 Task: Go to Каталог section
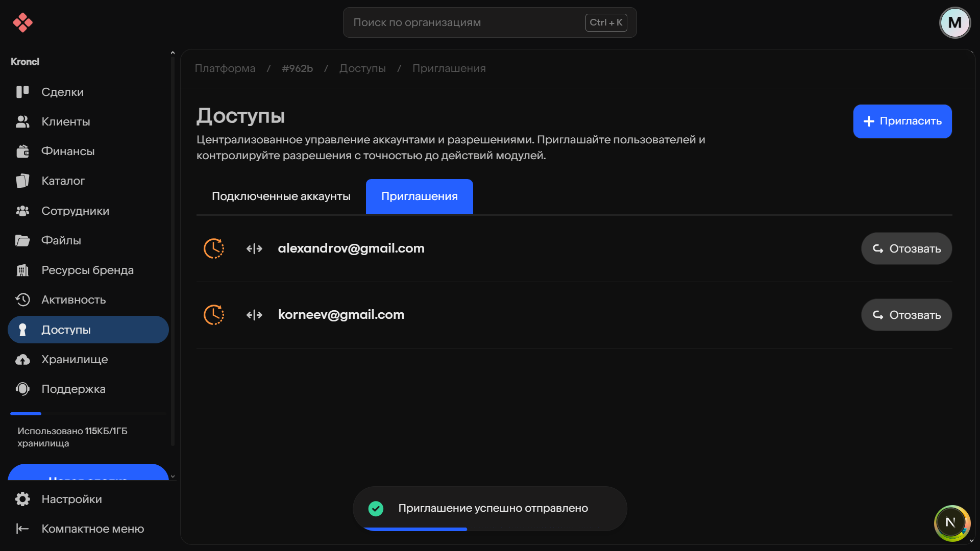pos(63,181)
